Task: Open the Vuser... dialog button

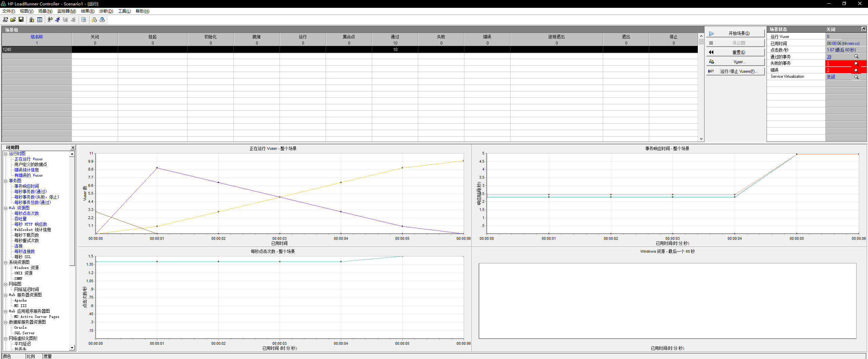Action: click(735, 62)
